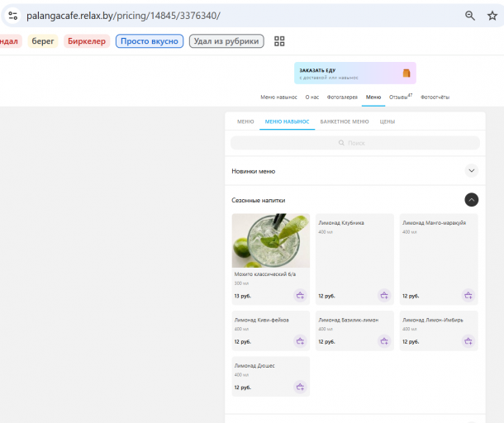Click the Мохито классический б/а title
This screenshot has width=504, height=423.
coord(265,274)
